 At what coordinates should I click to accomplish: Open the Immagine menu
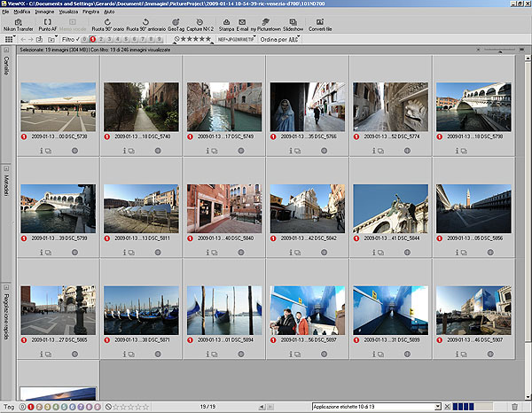click(44, 12)
